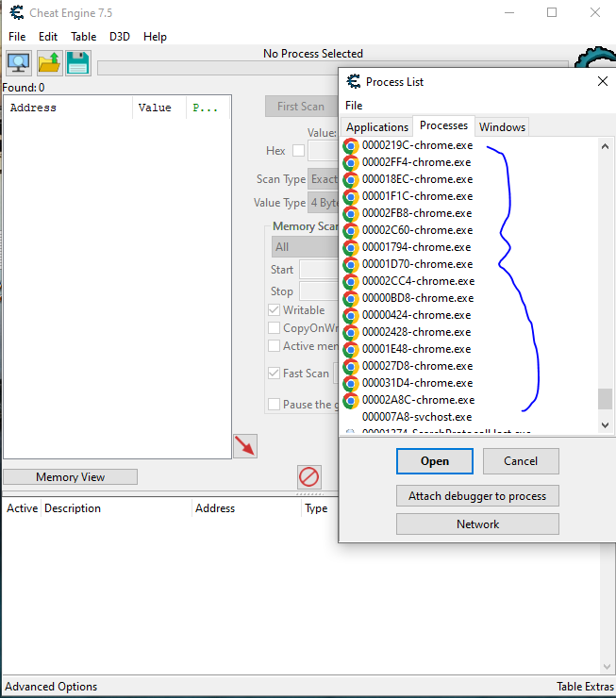The height and width of the screenshot is (698, 616).
Task: Select the chrome icon for 00001E48-chrome.exe
Action: (x=351, y=349)
